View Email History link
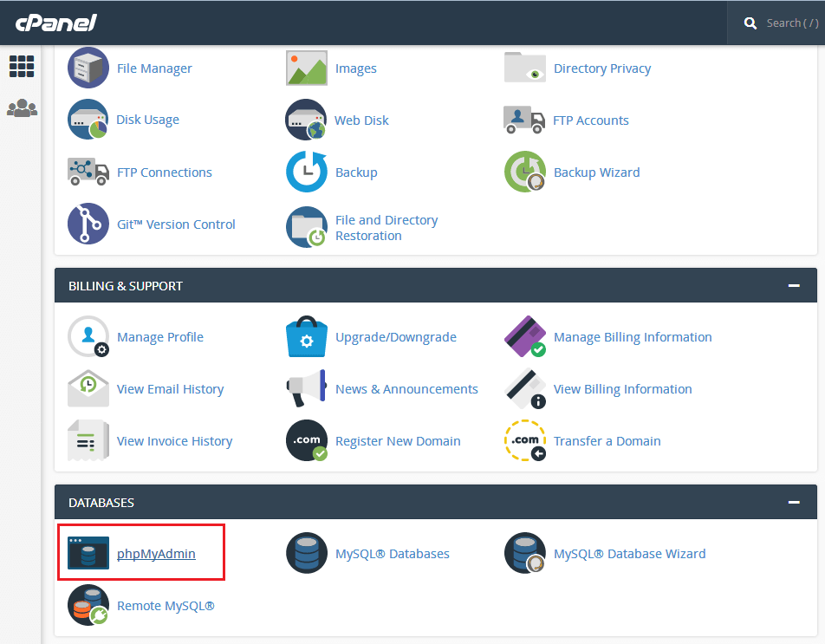Viewport: 825px width, 644px height. (170, 389)
